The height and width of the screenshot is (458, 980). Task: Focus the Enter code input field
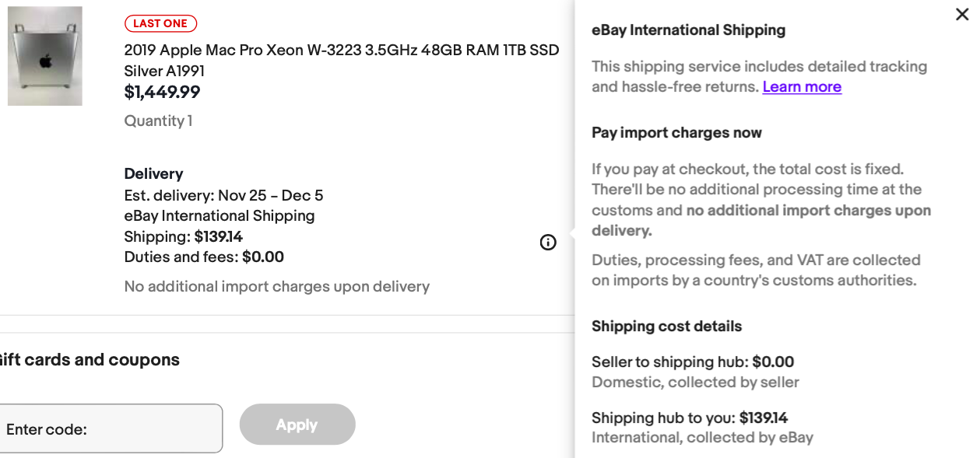point(111,428)
